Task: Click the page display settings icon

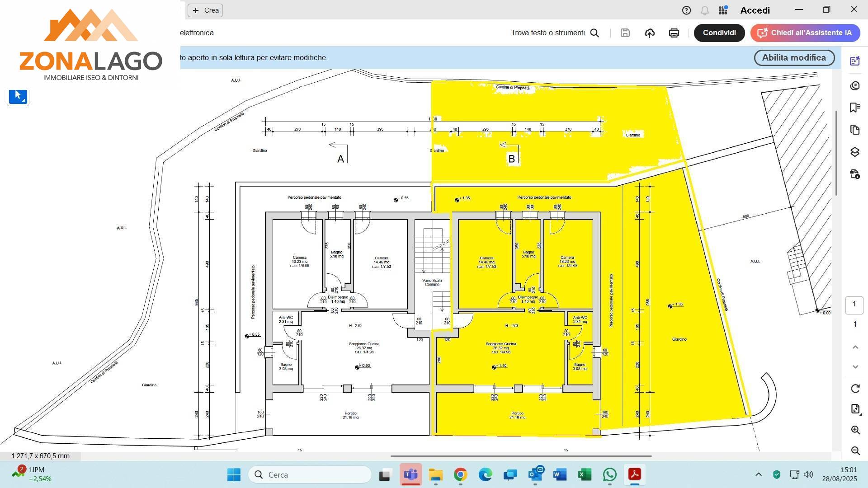Action: tap(855, 409)
